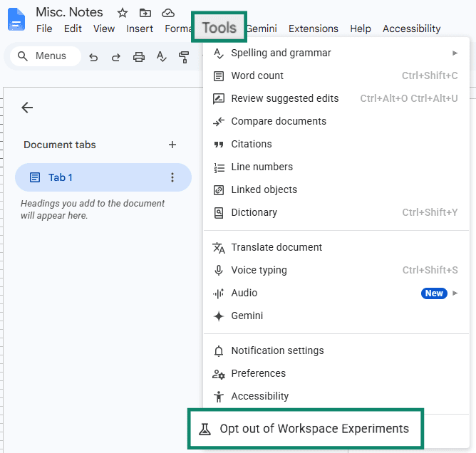
Task: Choose Compare documents
Action: 336,121
